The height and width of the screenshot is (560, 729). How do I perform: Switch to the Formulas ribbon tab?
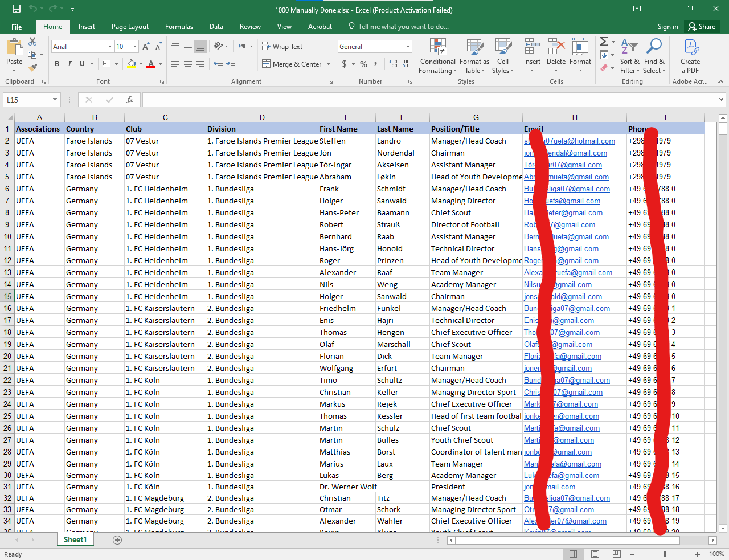click(179, 26)
